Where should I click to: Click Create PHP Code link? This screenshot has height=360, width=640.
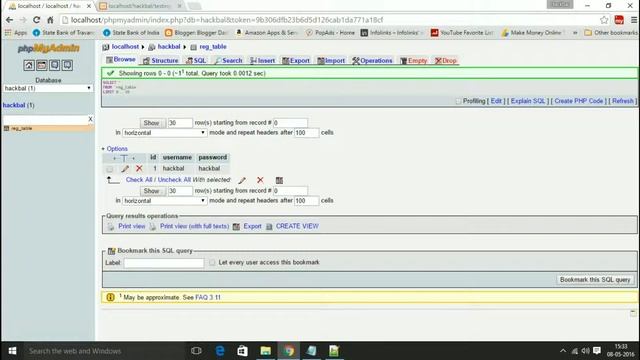pyautogui.click(x=578, y=101)
